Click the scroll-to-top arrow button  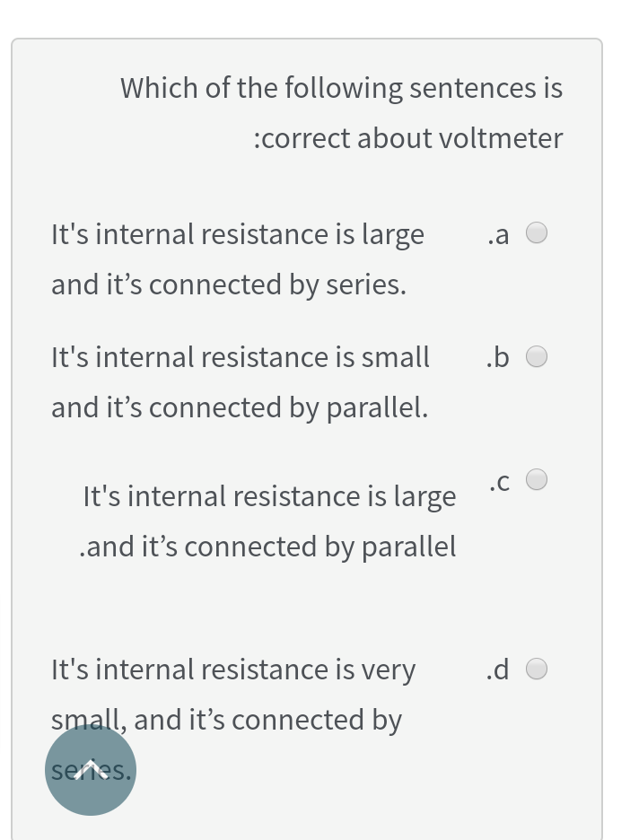coord(90,770)
